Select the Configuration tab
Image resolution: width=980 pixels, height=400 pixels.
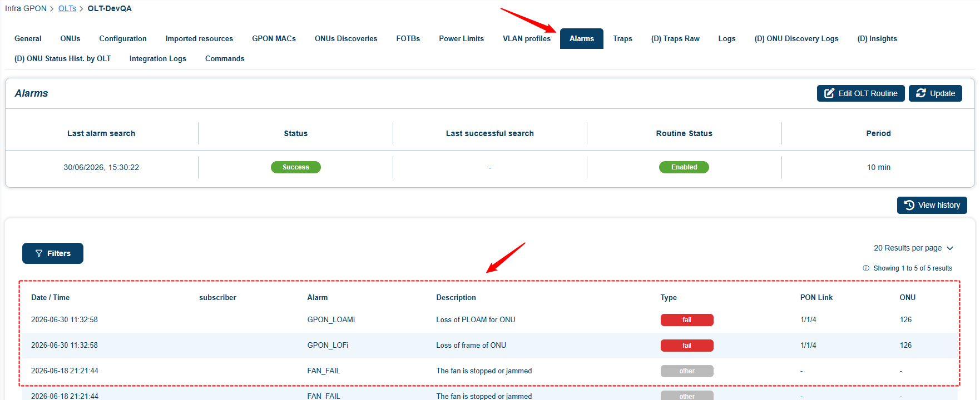(x=123, y=38)
